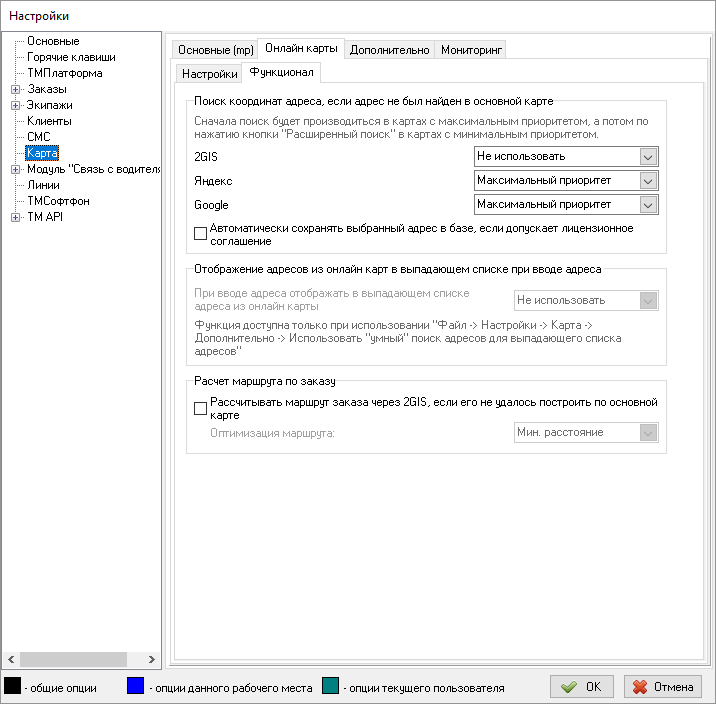Switch to the Основные (mp) tab
This screenshot has width=716, height=704.
(x=215, y=50)
